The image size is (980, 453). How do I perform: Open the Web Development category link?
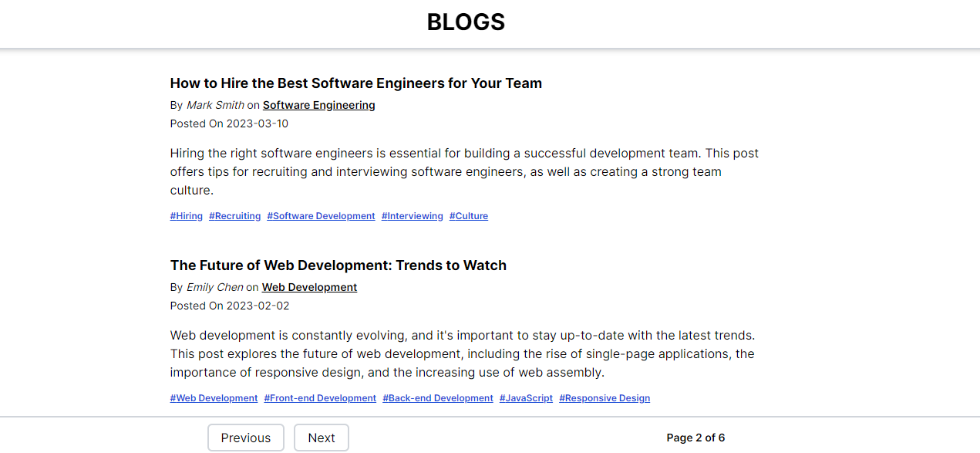(309, 287)
